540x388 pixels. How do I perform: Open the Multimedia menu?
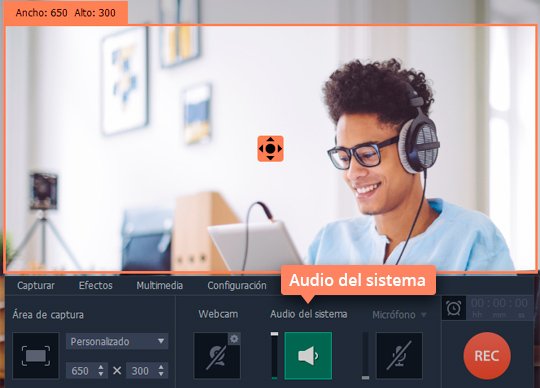pos(159,285)
